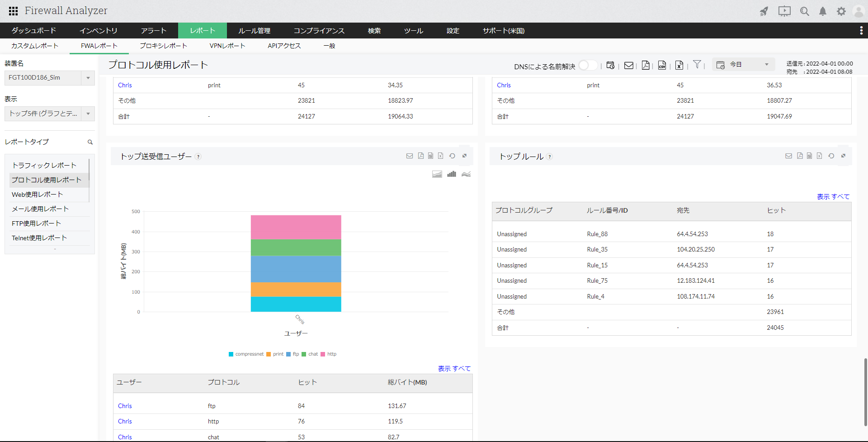Expand the 表示 トップ5件 dropdown

pos(49,114)
